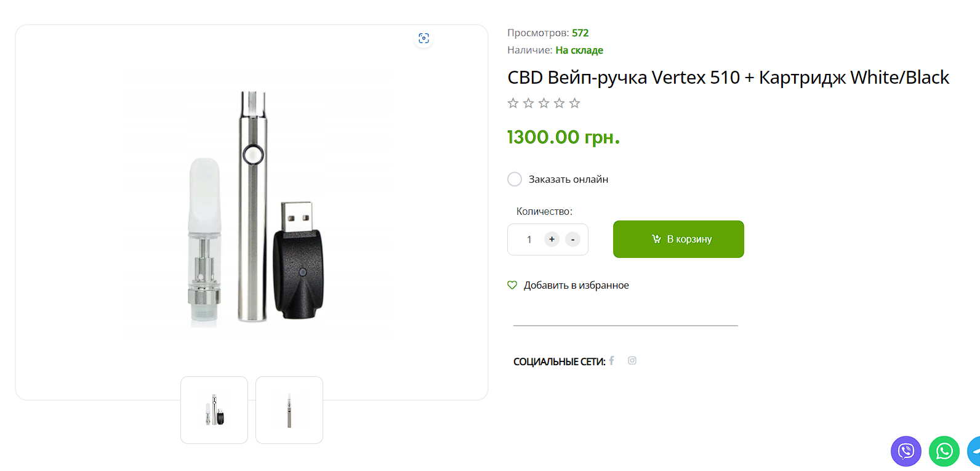Add product with 'В корзину' button

click(x=678, y=239)
